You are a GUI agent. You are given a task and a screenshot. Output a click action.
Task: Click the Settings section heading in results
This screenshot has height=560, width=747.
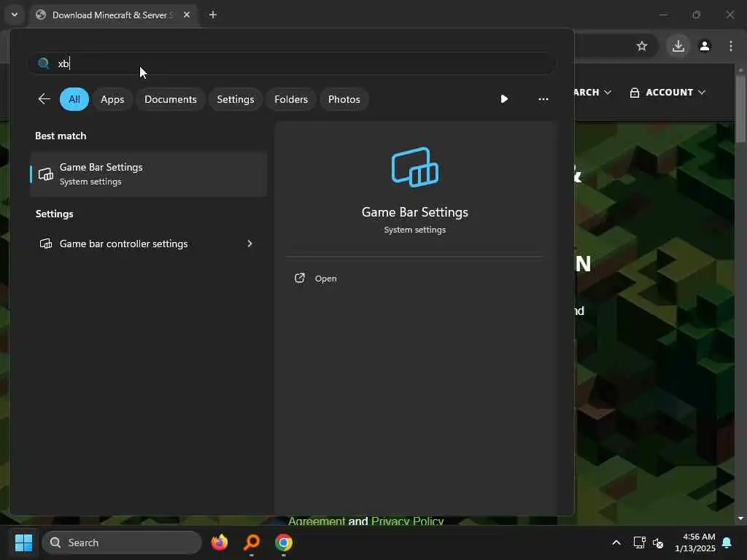(54, 214)
